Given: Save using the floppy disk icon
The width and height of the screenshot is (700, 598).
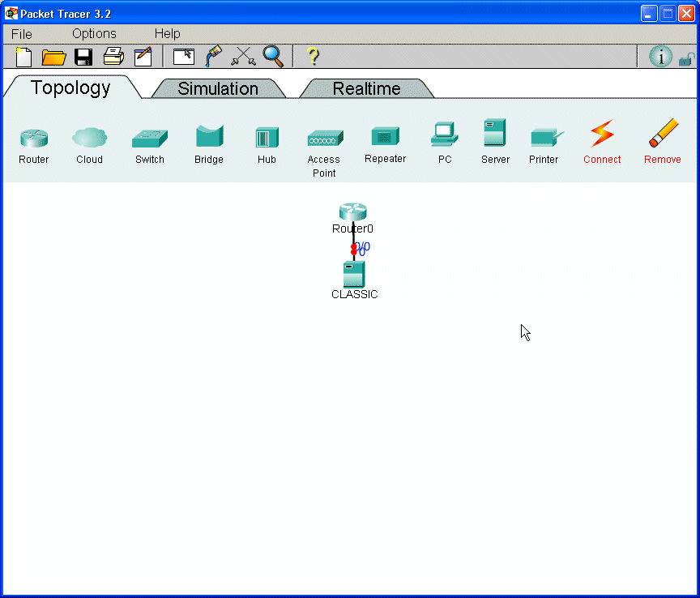Looking at the screenshot, I should [x=83, y=58].
